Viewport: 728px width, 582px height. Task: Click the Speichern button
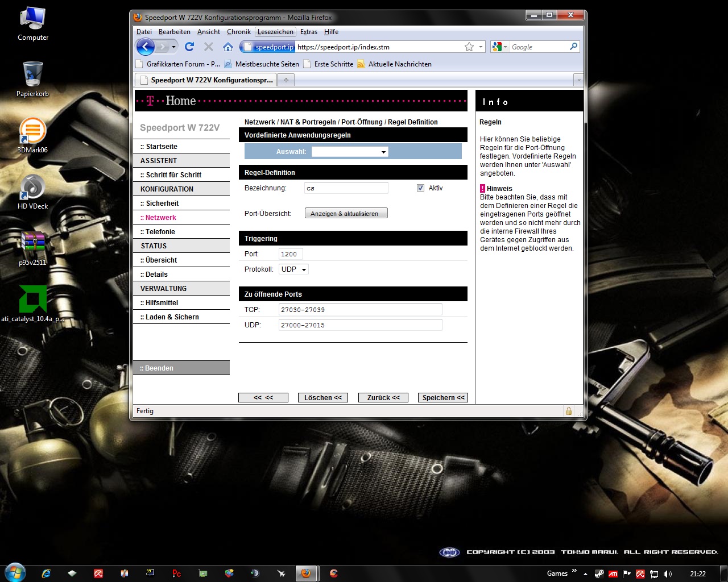point(443,397)
